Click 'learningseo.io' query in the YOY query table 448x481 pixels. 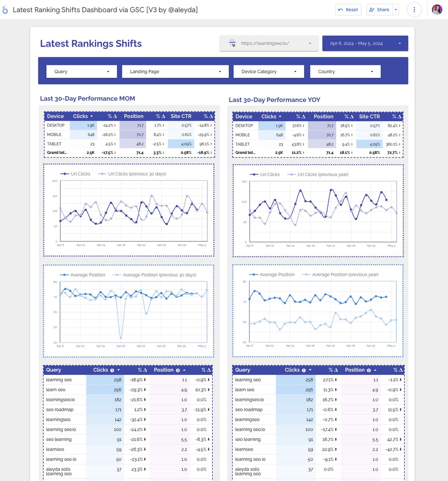pos(250,400)
